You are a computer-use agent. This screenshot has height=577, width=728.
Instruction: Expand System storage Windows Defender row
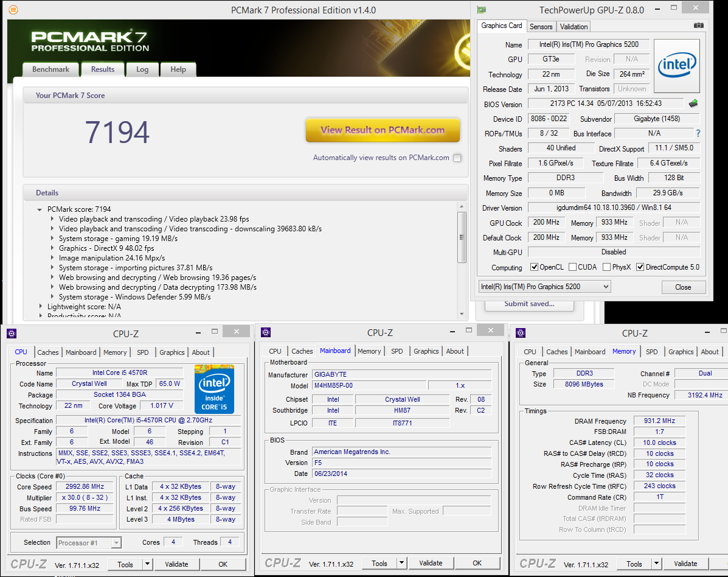point(52,296)
